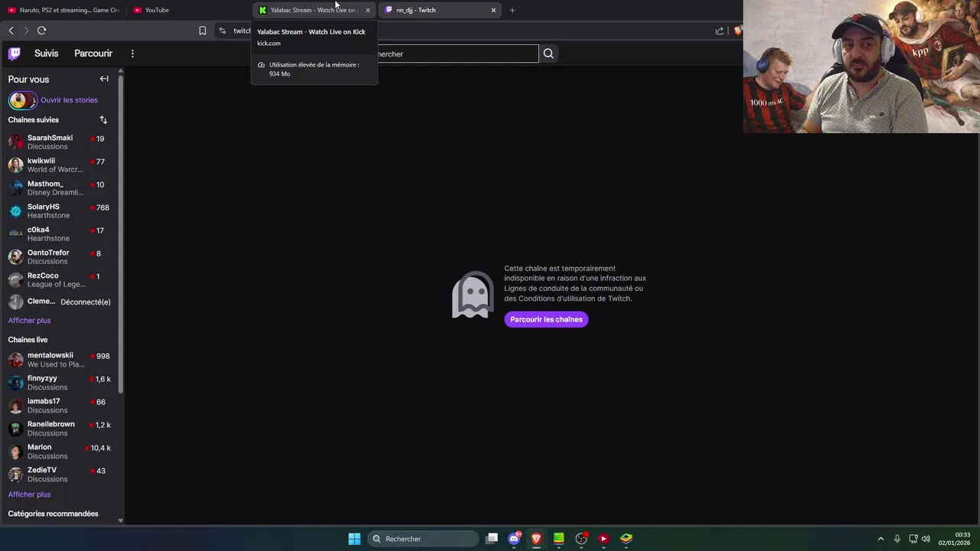Open the Suivis page
The height and width of the screenshot is (551, 980).
click(46, 54)
